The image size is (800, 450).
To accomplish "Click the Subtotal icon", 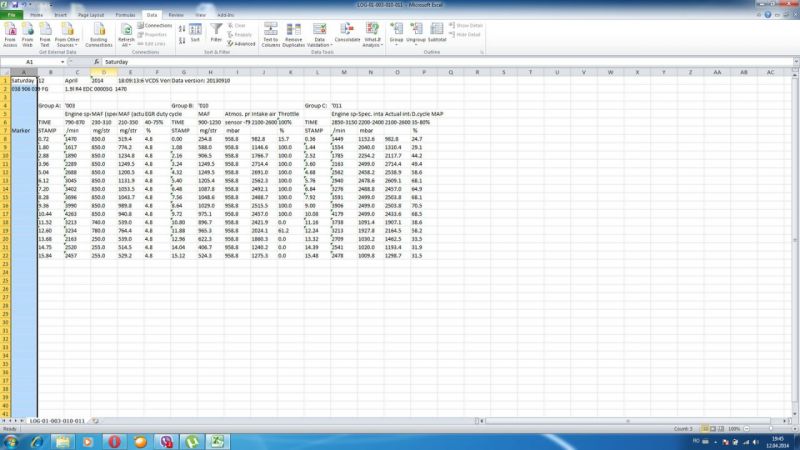I will point(437,30).
